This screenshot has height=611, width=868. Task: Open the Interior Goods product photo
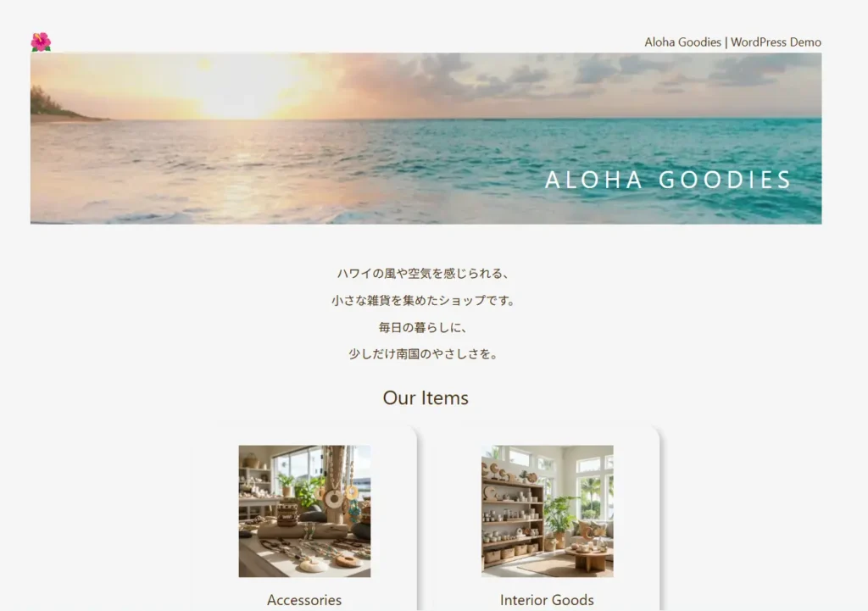pos(547,511)
